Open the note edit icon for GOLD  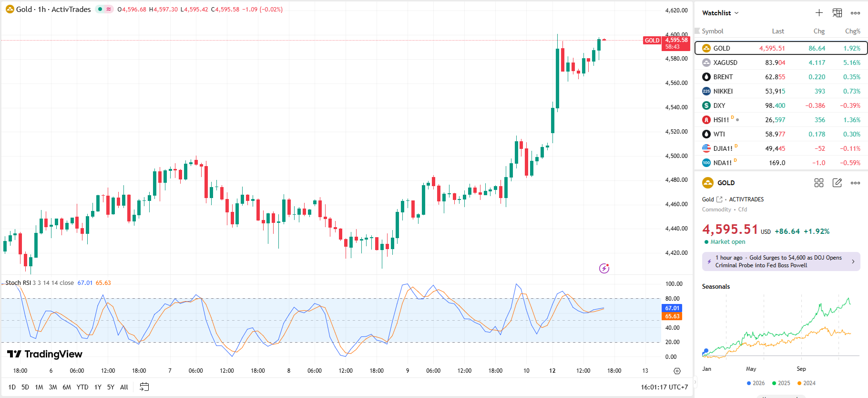point(837,183)
